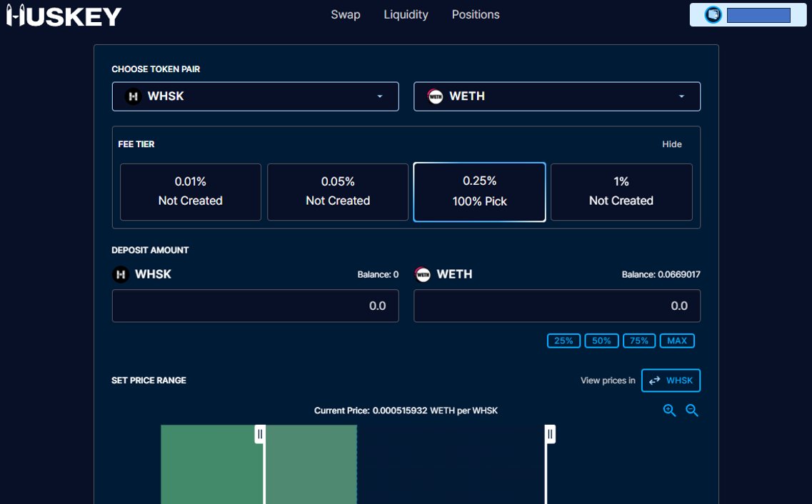The width and height of the screenshot is (812, 504).
Task: Zoom in on the price range chart
Action: point(669,410)
